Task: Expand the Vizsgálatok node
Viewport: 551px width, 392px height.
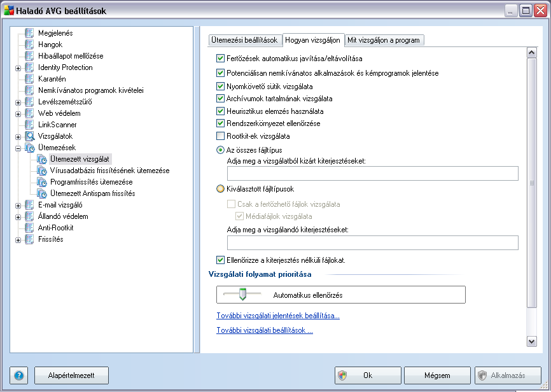Action: click(x=18, y=137)
